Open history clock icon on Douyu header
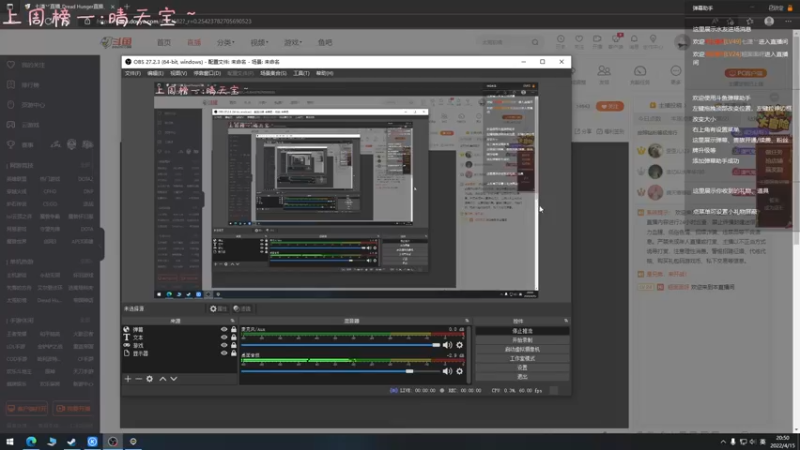 (x=561, y=41)
